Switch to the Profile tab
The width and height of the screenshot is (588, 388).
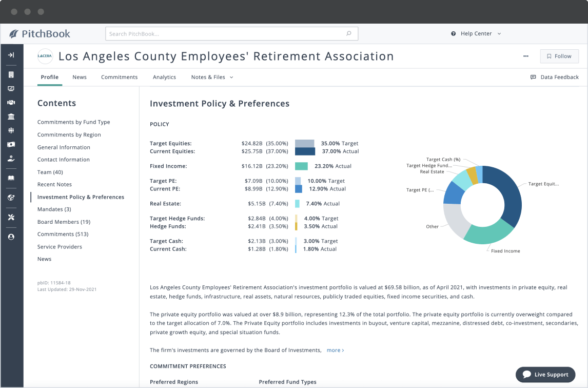tap(49, 77)
